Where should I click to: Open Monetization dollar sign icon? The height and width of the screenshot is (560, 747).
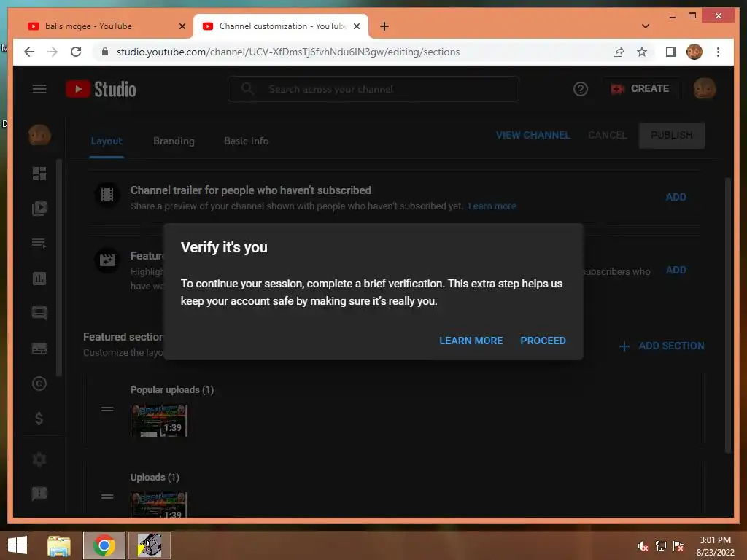pos(39,419)
